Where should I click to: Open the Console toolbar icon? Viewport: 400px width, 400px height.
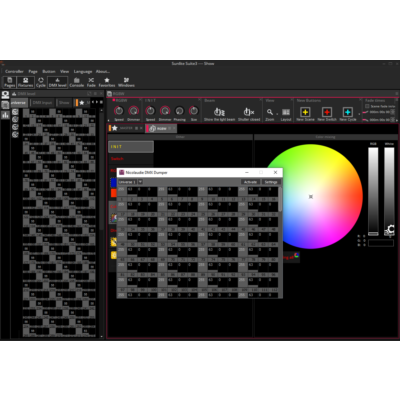tap(77, 82)
